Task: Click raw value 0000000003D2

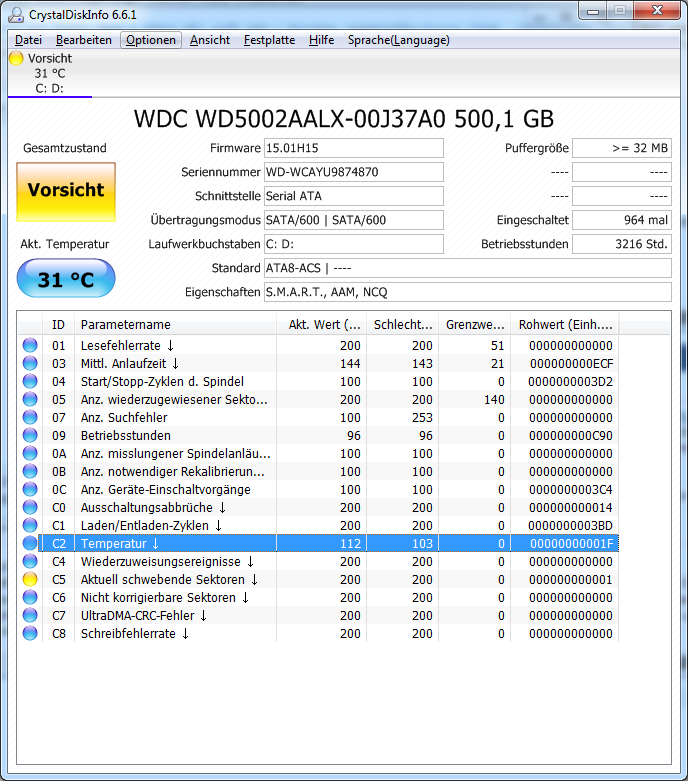Action: pos(571,381)
